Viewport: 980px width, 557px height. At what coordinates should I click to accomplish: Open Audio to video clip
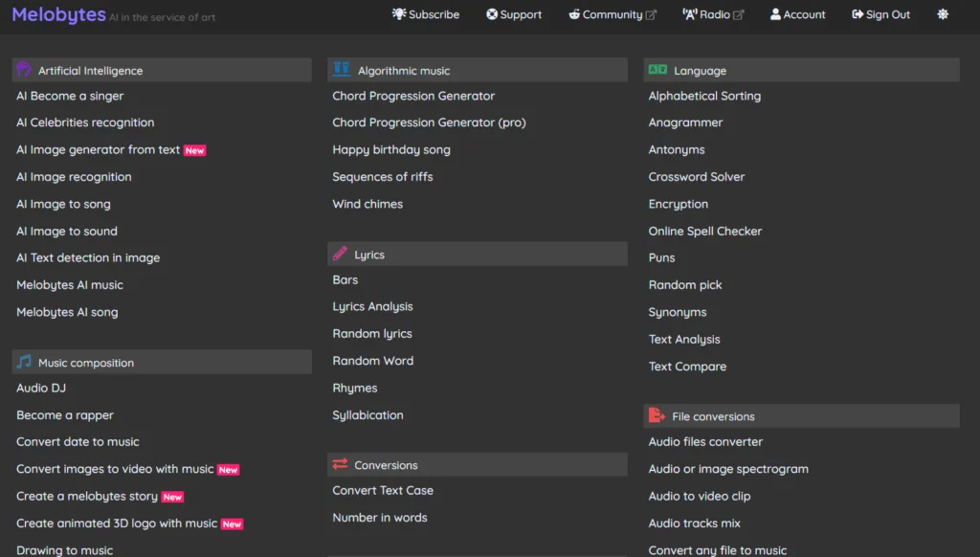point(700,496)
